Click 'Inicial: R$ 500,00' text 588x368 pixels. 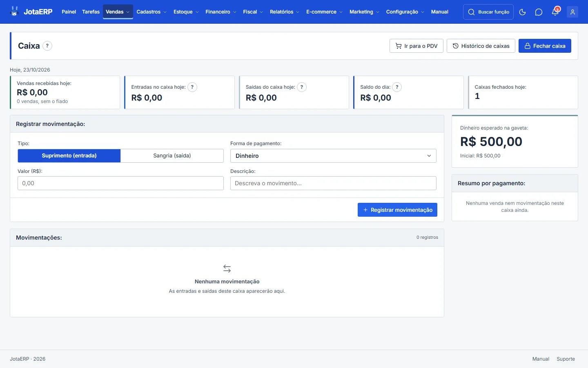tap(480, 156)
